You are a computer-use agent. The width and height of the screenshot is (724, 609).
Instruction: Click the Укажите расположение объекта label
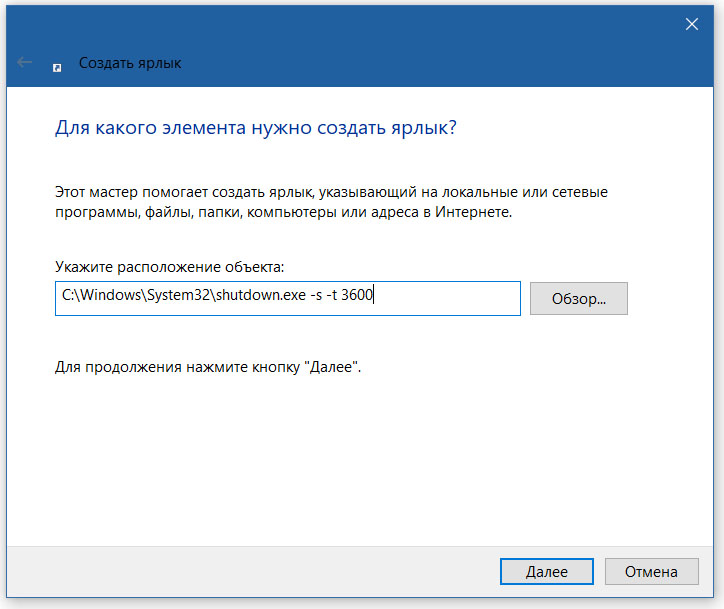[169, 267]
